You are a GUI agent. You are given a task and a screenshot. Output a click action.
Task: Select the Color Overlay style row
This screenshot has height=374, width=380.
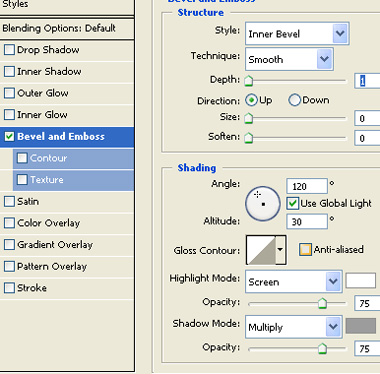[67, 223]
